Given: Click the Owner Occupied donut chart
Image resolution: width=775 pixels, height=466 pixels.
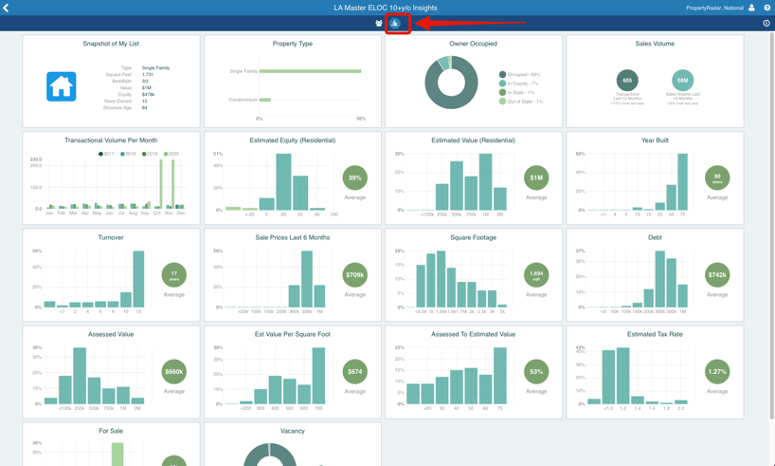Looking at the screenshot, I should pos(451,83).
